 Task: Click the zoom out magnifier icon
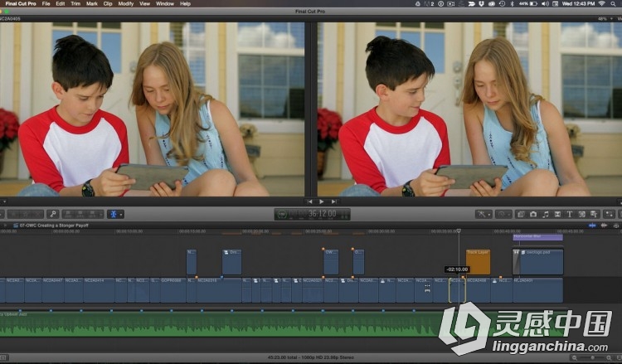pos(575,357)
